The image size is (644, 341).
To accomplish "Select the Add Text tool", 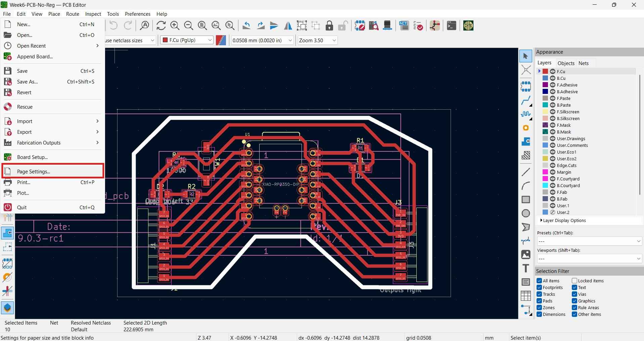I will [526, 268].
